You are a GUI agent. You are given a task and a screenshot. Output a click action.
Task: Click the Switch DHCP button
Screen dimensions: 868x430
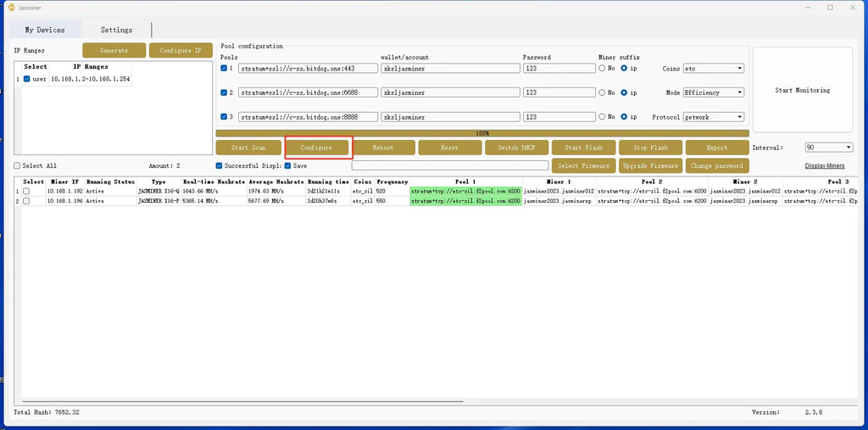(517, 148)
